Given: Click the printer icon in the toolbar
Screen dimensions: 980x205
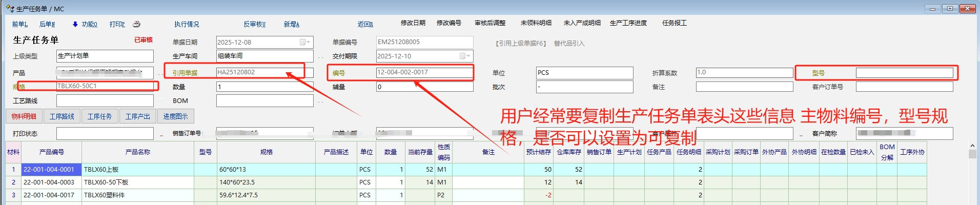Looking at the screenshot, I should click(x=136, y=24).
